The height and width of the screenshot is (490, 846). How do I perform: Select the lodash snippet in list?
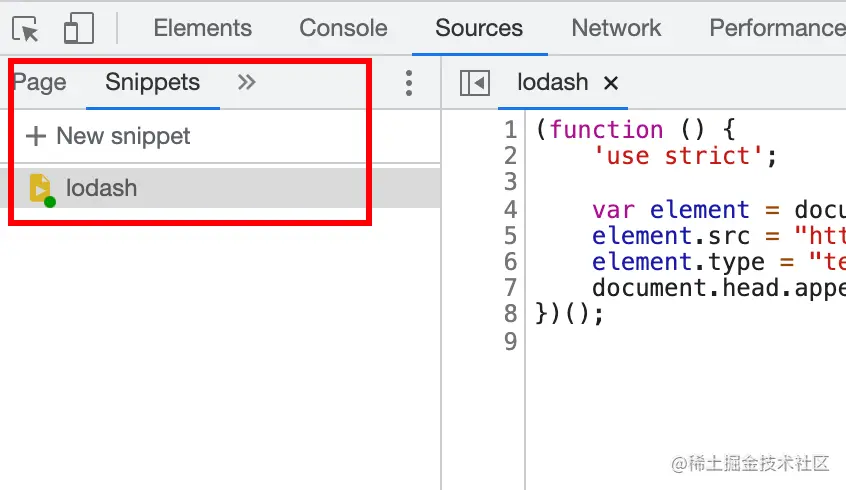[x=220, y=188]
